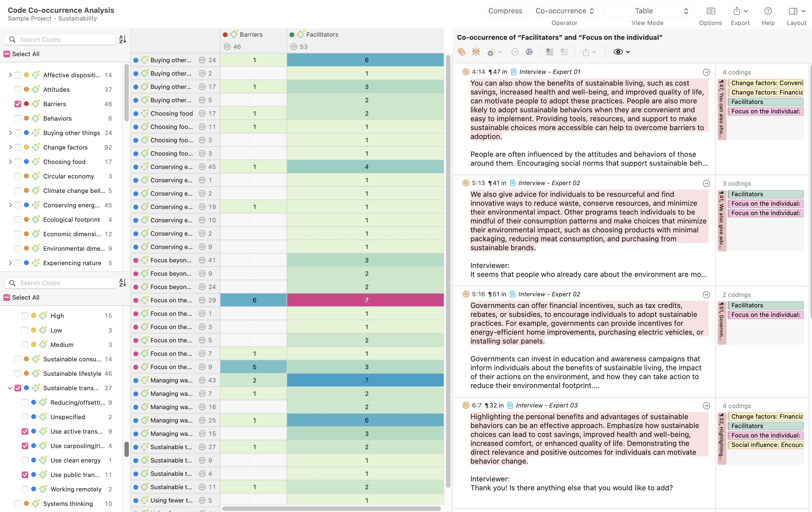
Task: Click the select all quotations list icon
Action: (550, 52)
